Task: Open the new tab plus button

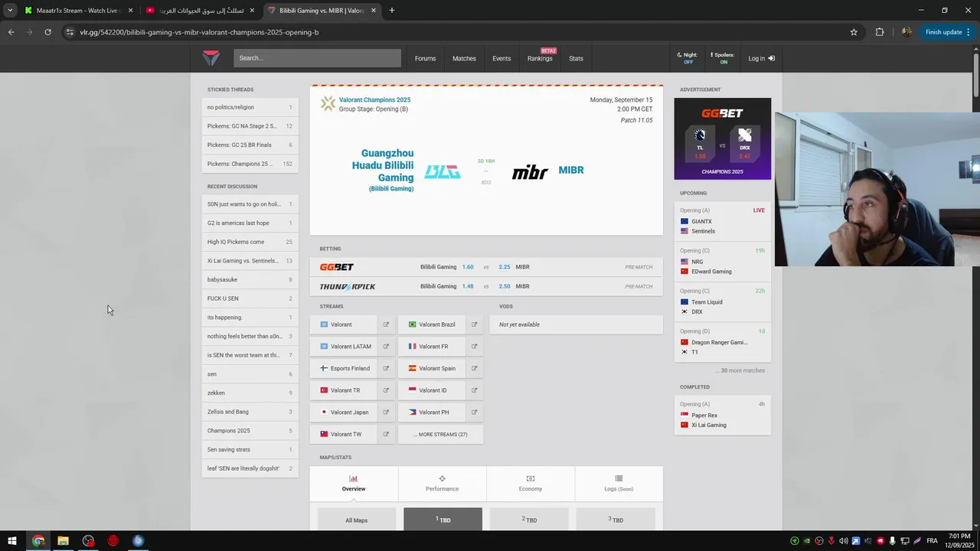Action: 392,11
